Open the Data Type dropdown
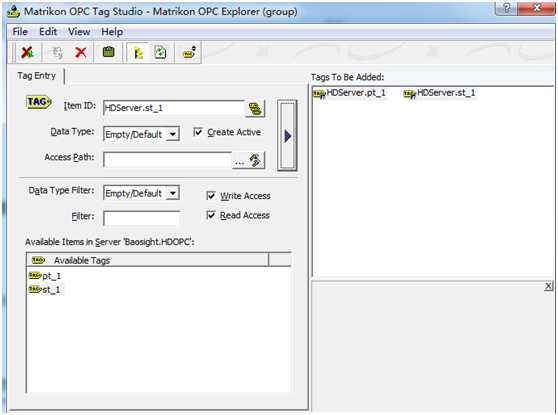The width and height of the screenshot is (558, 415). (x=173, y=135)
